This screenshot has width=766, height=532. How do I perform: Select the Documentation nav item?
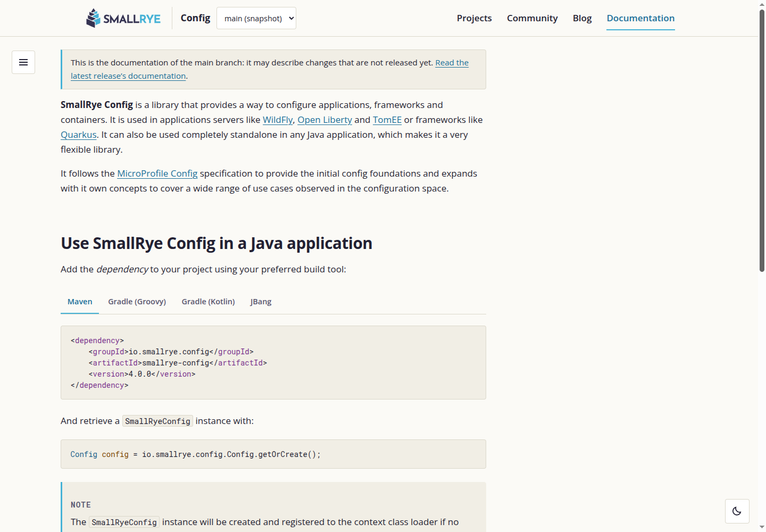coord(640,18)
